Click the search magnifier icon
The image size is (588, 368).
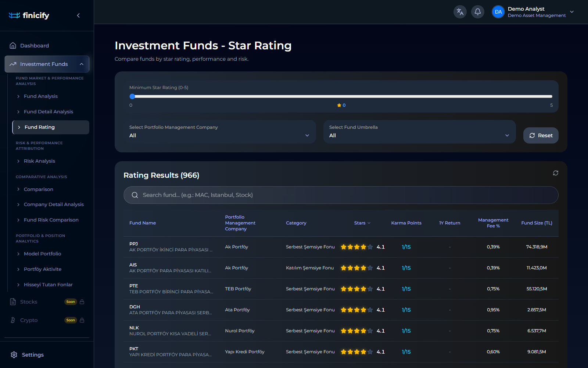click(x=135, y=195)
